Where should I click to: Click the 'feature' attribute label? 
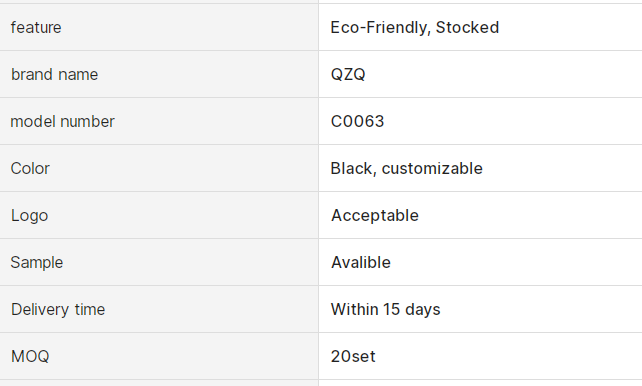(x=36, y=27)
